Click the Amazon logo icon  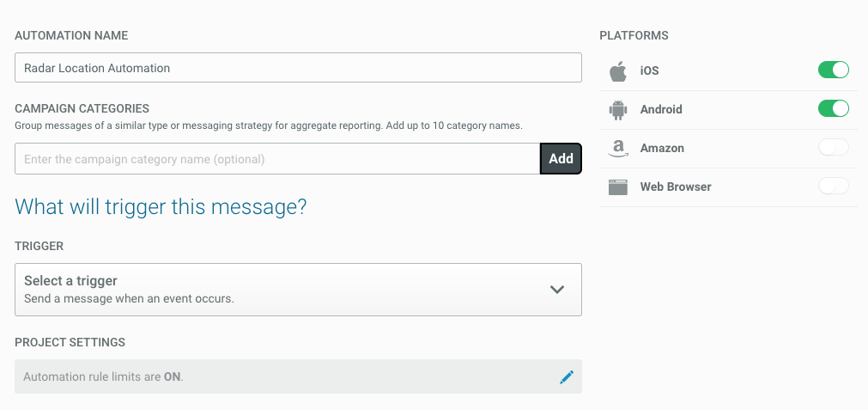point(618,149)
